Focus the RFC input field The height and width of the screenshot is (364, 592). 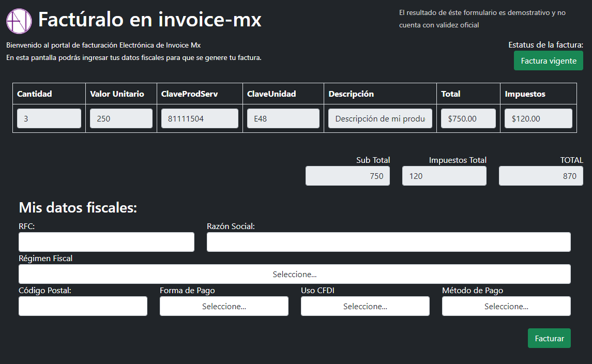[107, 242]
